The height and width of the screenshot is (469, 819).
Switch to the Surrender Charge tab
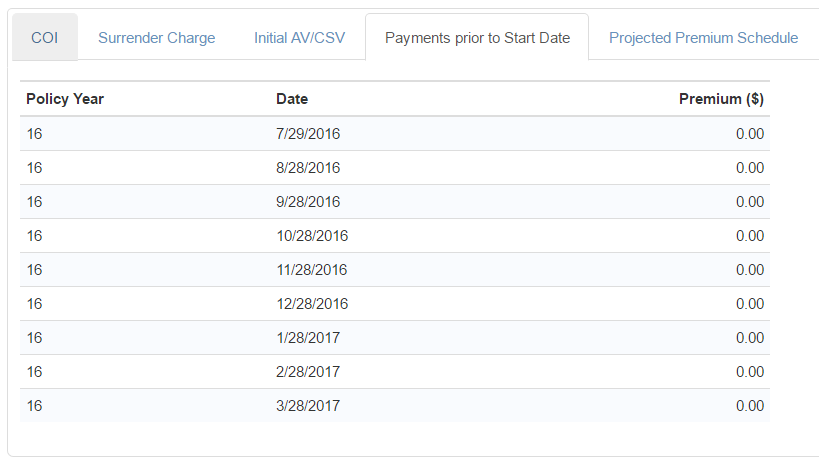click(156, 38)
